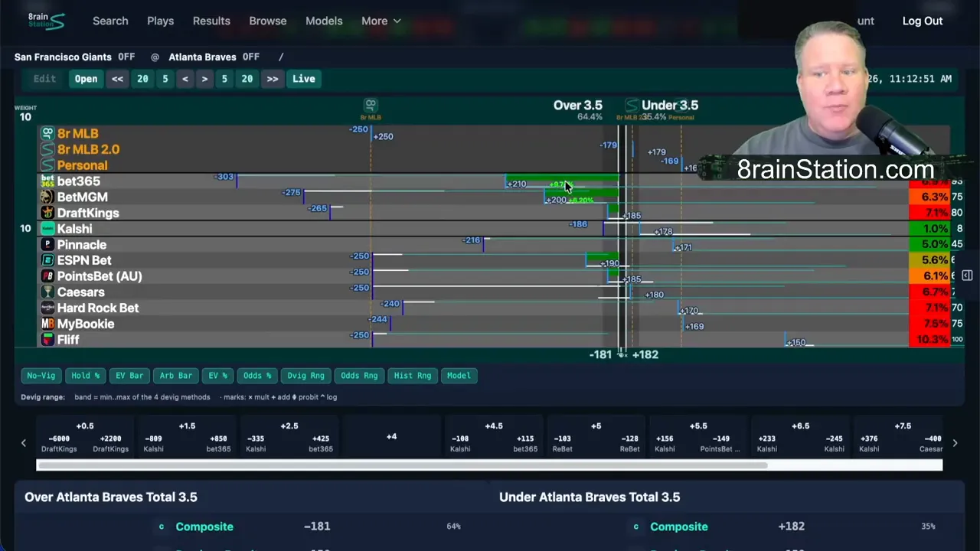Select the 8r MLB model icon
The width and height of the screenshot is (980, 551).
(47, 133)
